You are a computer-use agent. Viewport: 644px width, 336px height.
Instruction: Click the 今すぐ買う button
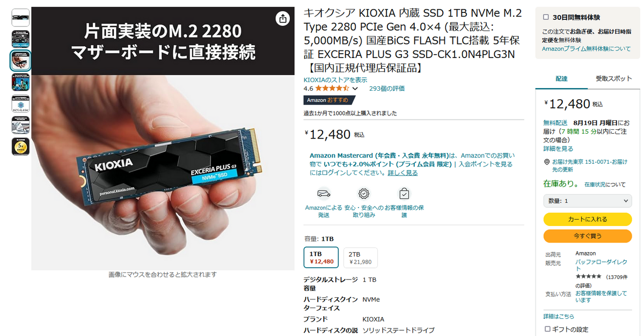(588, 236)
